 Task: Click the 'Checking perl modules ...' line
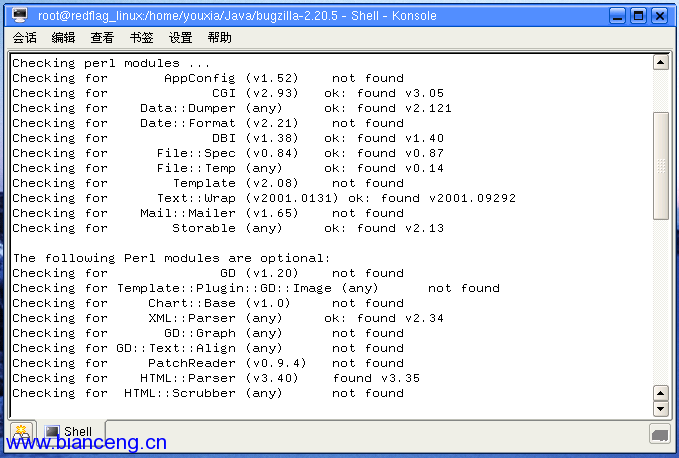111,63
